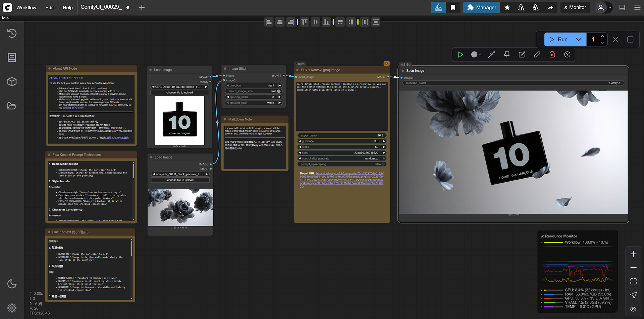
Task: Toggle link visibility eye icon
Action: [633, 309]
